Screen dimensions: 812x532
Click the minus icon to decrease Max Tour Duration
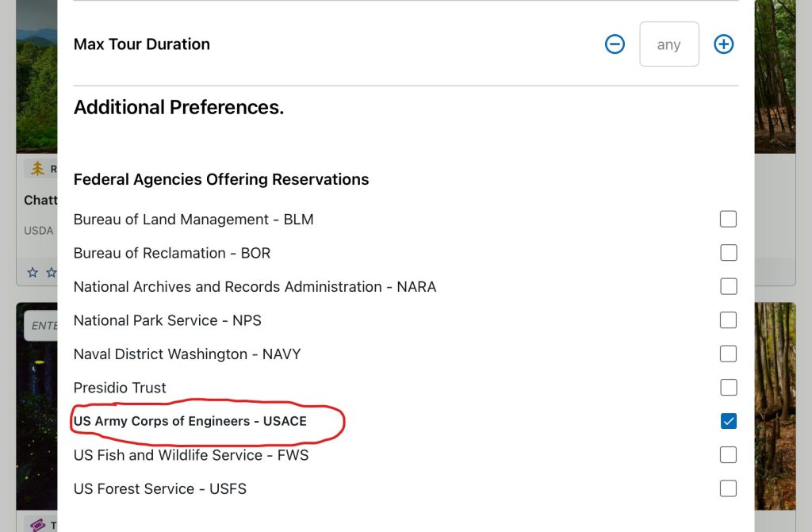coord(615,44)
